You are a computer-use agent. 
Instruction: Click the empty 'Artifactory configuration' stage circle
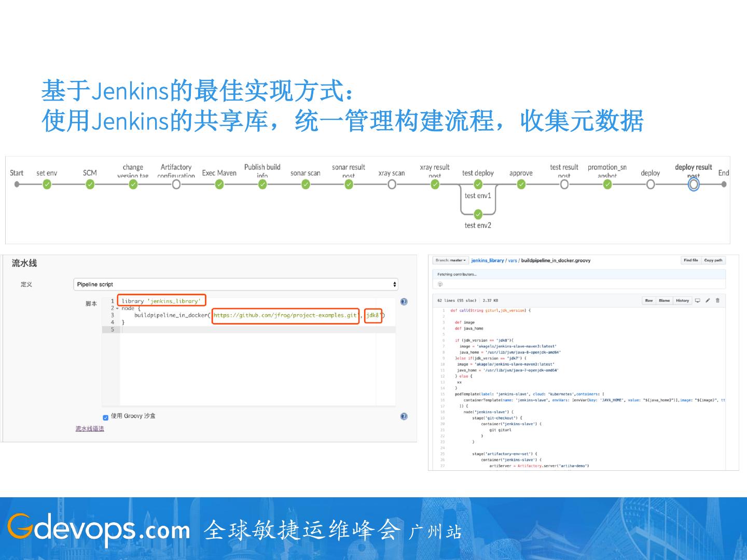point(176,184)
